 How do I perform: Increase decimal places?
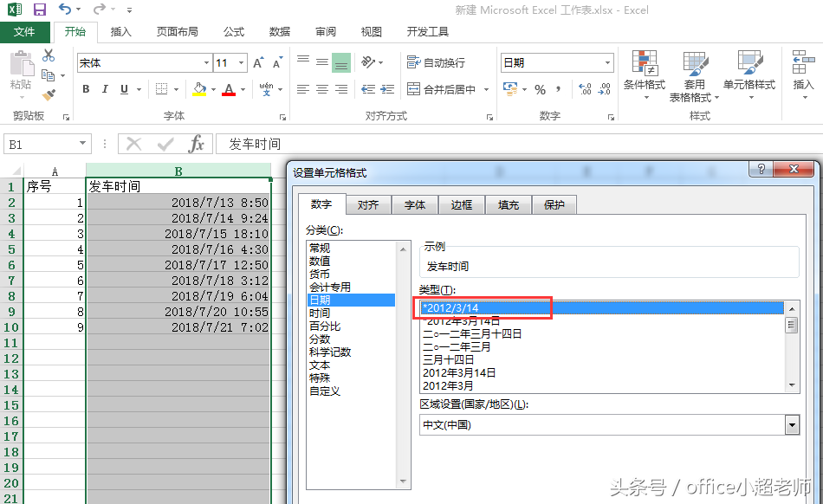click(x=586, y=89)
